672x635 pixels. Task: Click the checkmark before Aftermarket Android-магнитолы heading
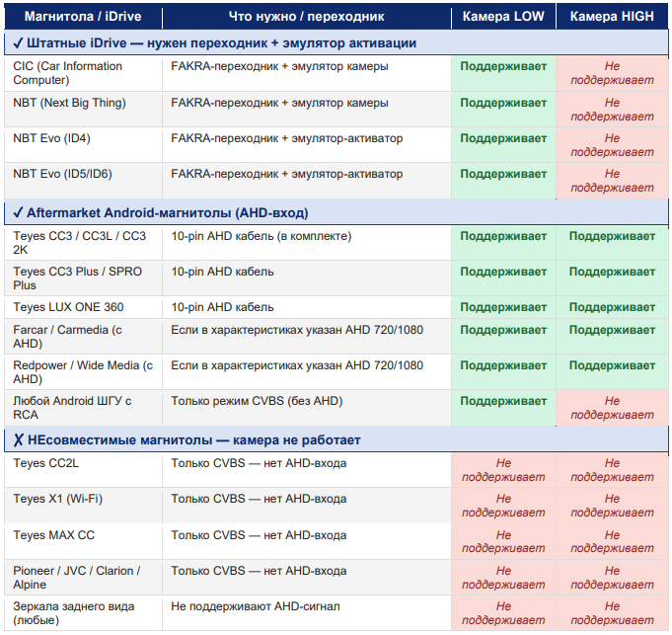[18, 212]
